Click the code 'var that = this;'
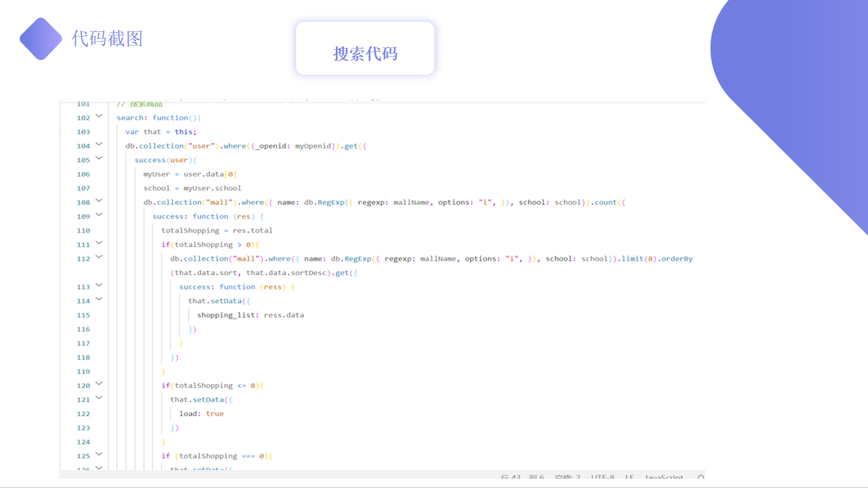Viewport: 868px width, 488px height. [x=161, y=132]
